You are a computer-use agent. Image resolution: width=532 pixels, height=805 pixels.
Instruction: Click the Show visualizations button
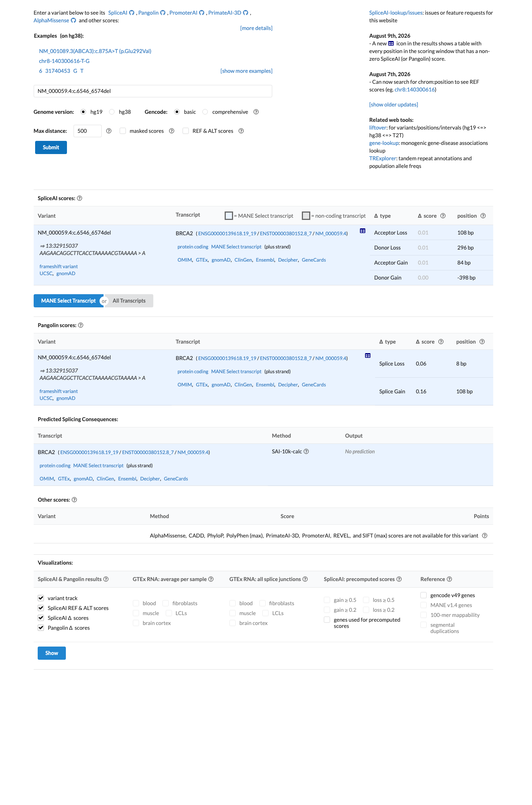52,653
